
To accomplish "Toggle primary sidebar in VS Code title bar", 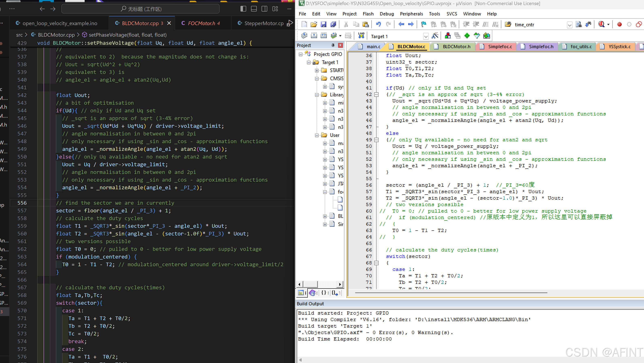I will 243,9.
